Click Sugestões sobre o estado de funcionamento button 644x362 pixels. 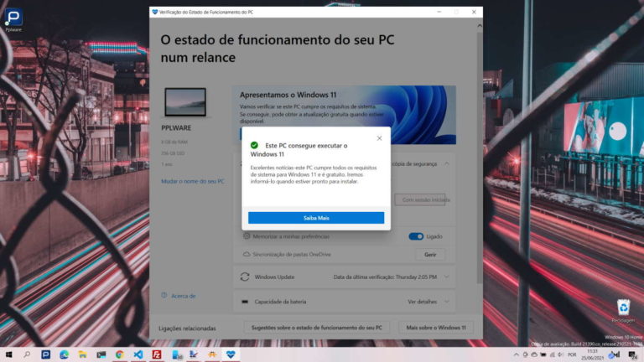coord(317,328)
